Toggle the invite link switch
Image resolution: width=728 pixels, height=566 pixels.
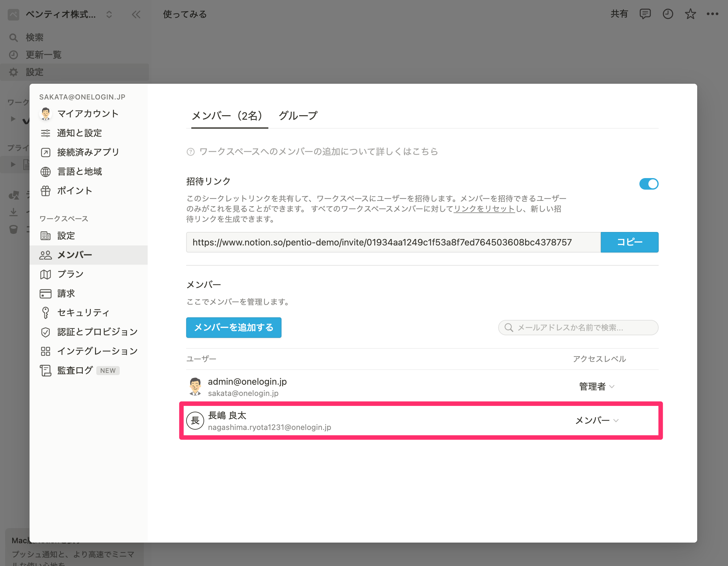(x=648, y=184)
